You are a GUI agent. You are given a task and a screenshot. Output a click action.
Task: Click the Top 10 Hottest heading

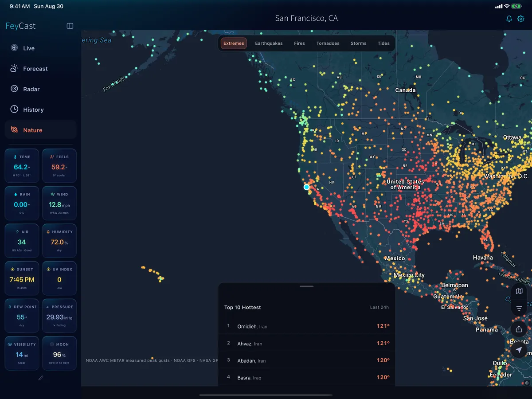(243, 307)
